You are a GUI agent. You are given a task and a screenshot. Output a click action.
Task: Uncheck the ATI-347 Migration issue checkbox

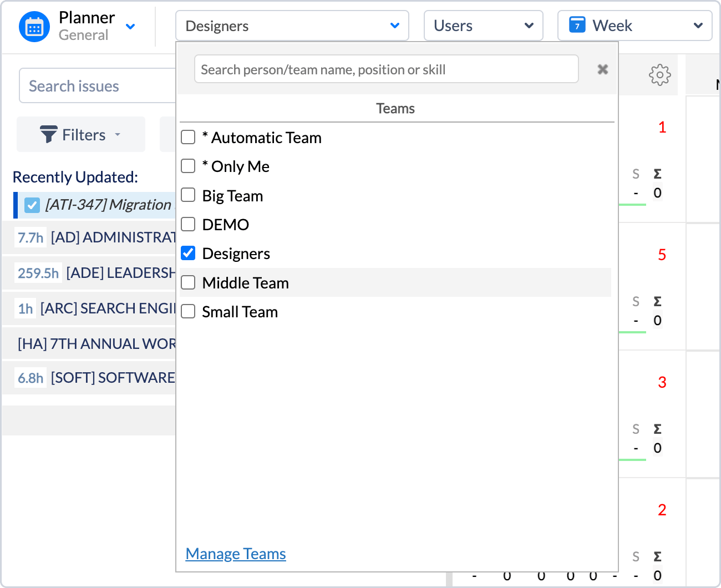pos(32,205)
